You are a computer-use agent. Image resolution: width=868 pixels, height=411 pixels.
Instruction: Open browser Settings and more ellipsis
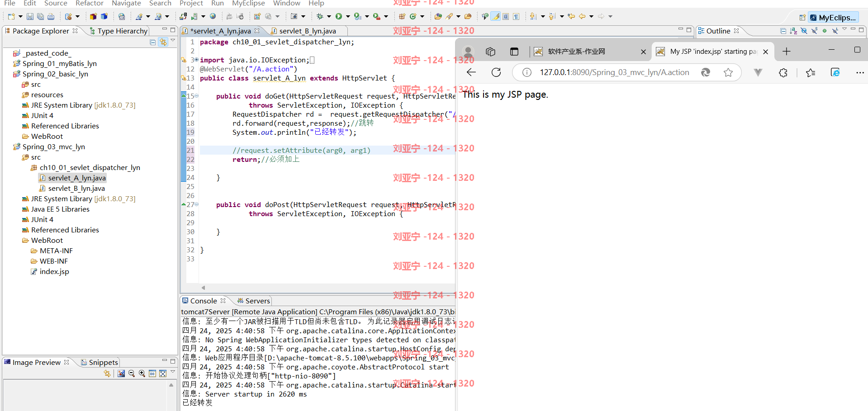pyautogui.click(x=860, y=72)
